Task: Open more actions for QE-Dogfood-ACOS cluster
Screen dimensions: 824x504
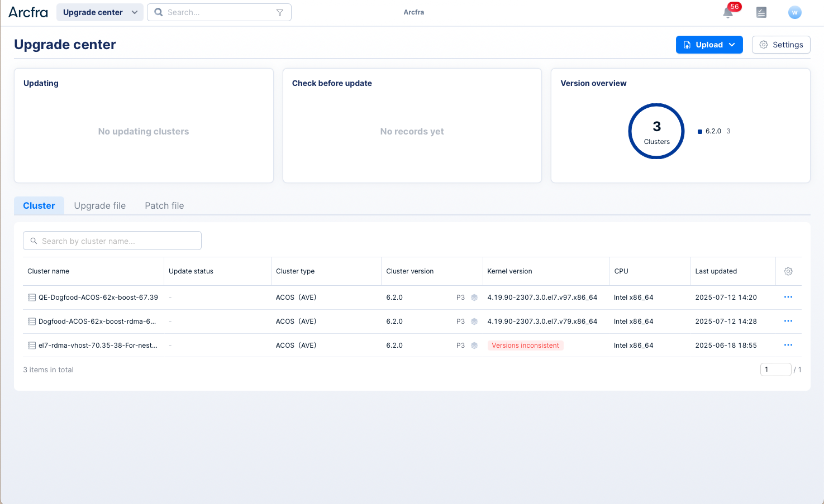Action: (788, 297)
